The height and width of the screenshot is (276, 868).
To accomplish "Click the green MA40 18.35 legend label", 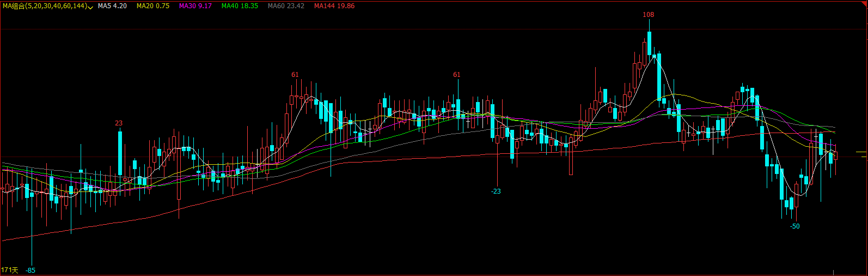I will [240, 6].
